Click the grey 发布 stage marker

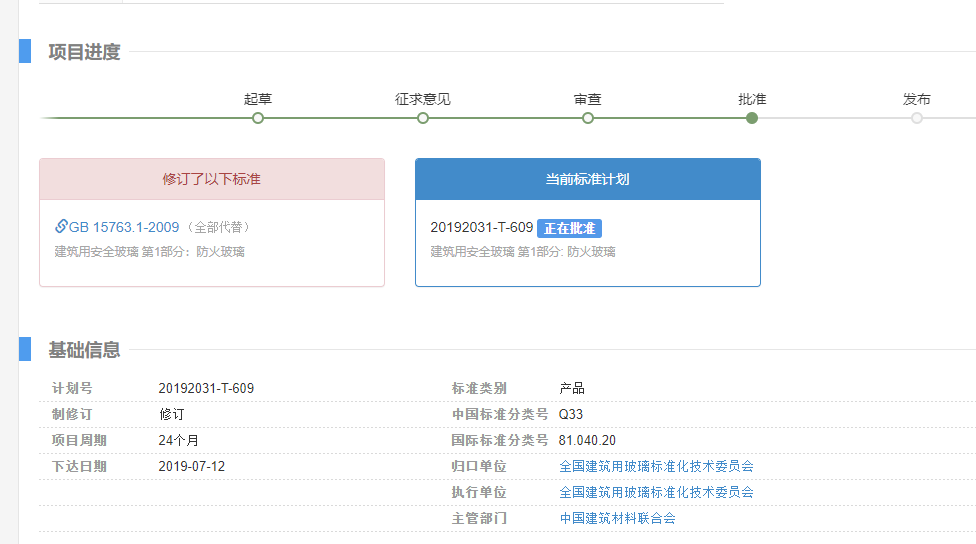[x=917, y=118]
